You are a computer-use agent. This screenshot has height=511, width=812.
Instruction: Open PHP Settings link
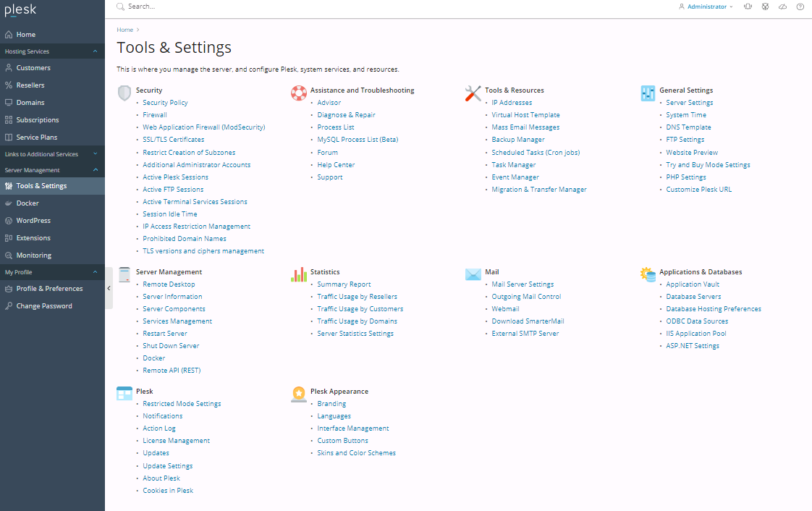point(686,177)
